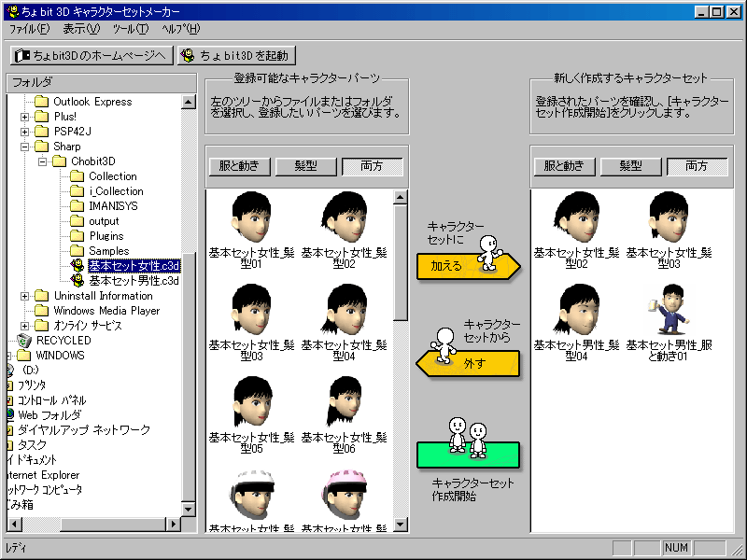
Task: Click the parts list vertical scroll thumb
Action: [401, 262]
